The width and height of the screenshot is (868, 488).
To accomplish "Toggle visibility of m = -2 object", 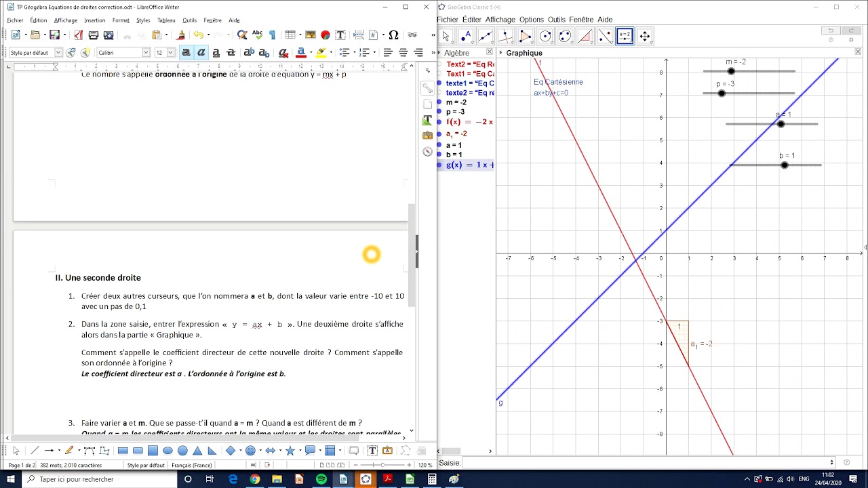I will 440,102.
